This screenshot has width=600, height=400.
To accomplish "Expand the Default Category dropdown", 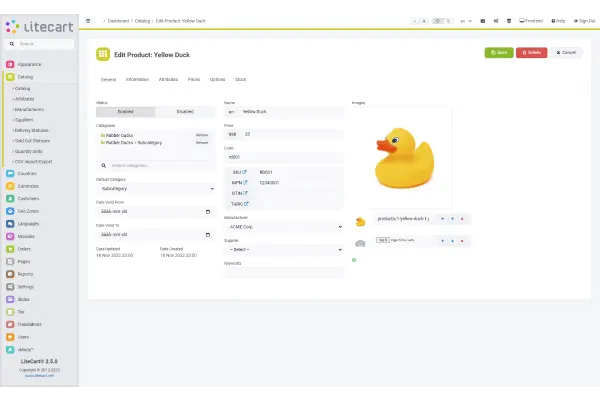I will coord(155,188).
